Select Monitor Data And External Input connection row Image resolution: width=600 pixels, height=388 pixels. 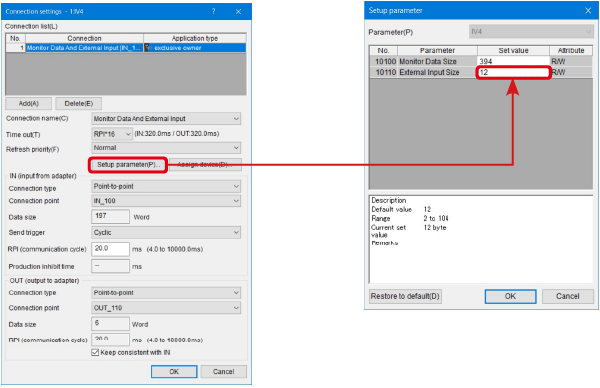126,48
